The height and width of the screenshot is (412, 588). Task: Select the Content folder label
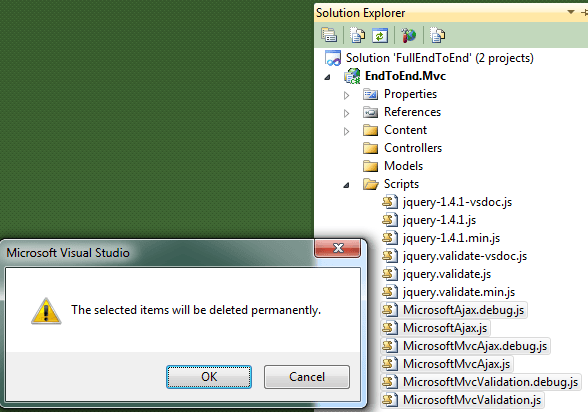pos(405,130)
